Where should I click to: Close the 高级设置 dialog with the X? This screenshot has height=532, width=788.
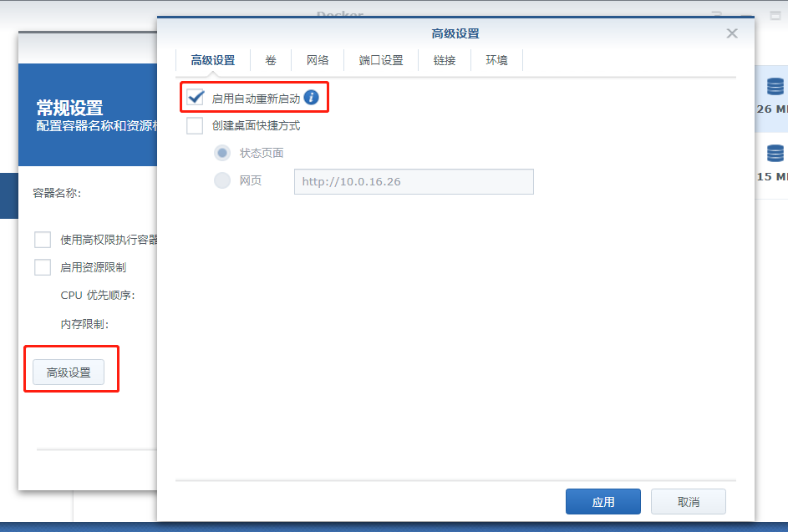point(732,33)
